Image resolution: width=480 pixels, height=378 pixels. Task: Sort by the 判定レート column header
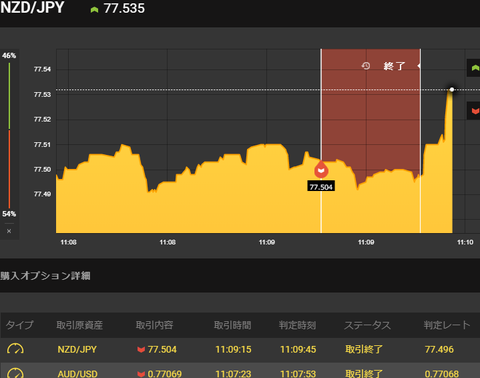[x=447, y=325]
